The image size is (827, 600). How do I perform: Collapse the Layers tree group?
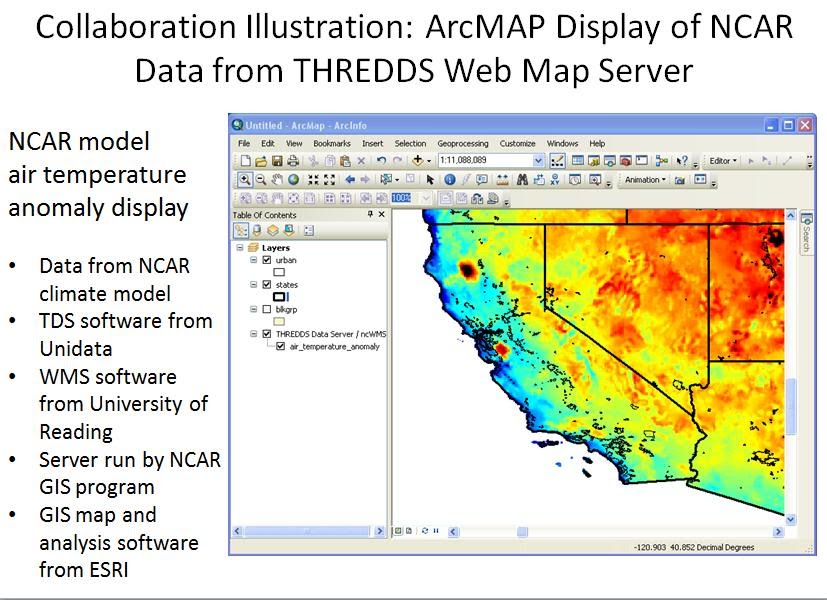tap(241, 247)
